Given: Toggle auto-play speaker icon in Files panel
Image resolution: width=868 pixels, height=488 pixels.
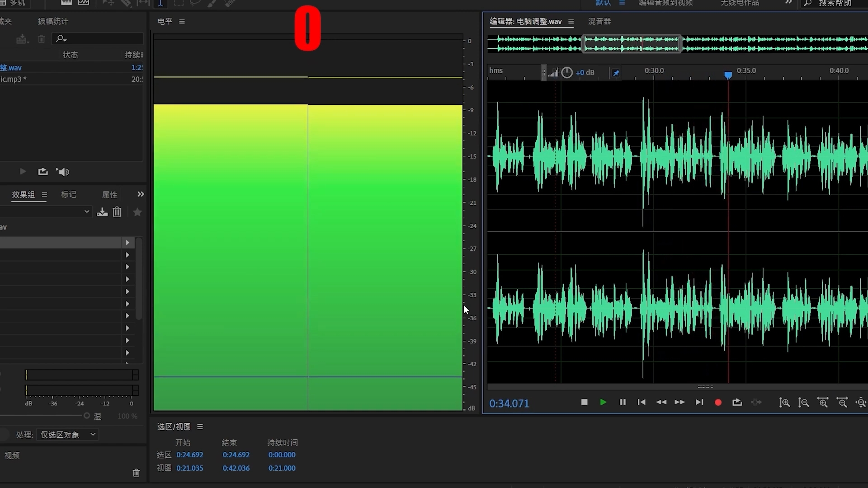Looking at the screenshot, I should pos(63,172).
